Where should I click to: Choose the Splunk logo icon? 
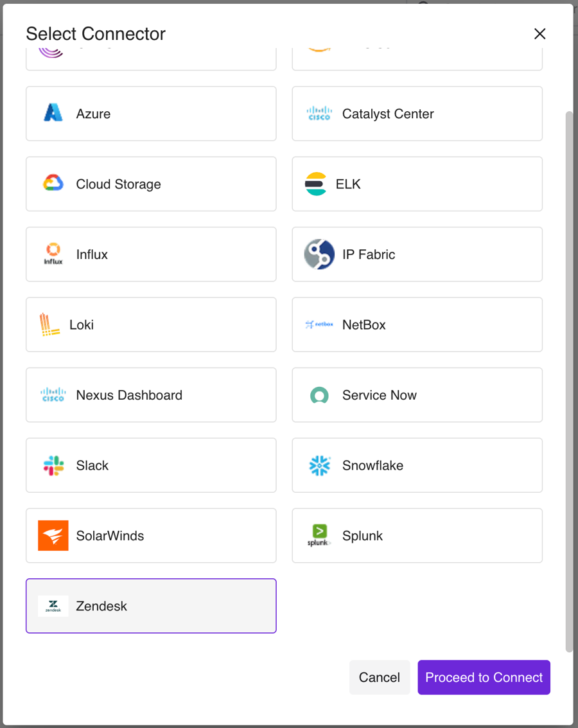(x=319, y=536)
